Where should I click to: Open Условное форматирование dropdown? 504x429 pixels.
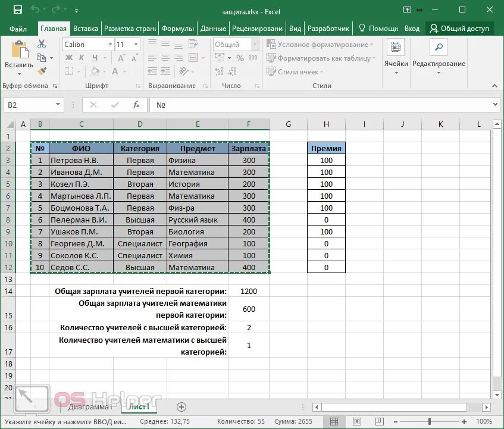320,45
